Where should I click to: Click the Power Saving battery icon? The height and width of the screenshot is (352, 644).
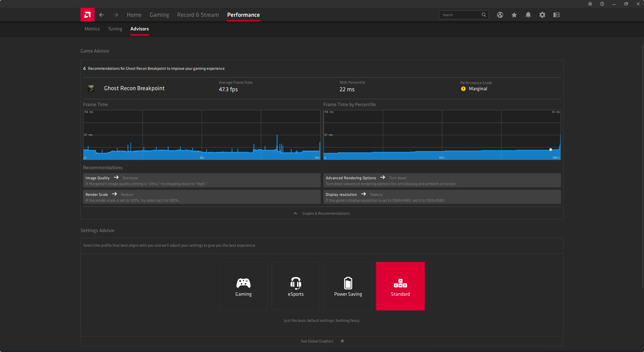[x=348, y=283]
